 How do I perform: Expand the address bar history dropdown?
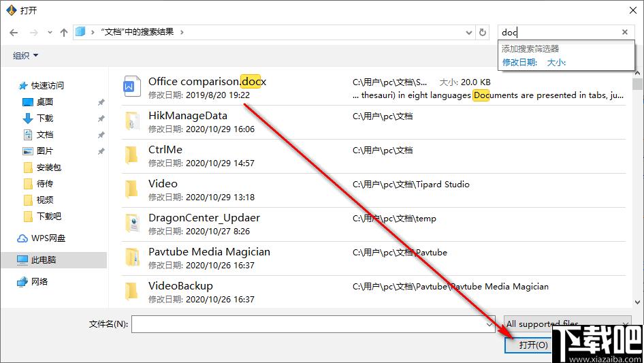coord(468,32)
